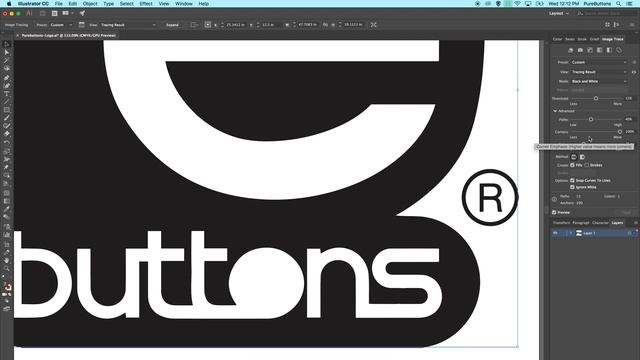Click the transform icon at control bar end
Screen dimensions: 640x360
point(373,25)
